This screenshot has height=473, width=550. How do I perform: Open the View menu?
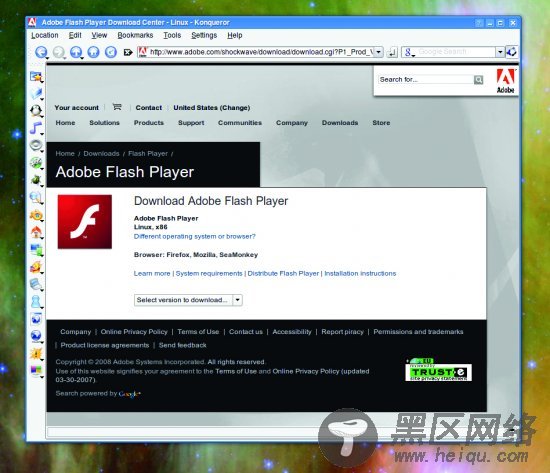tap(99, 35)
